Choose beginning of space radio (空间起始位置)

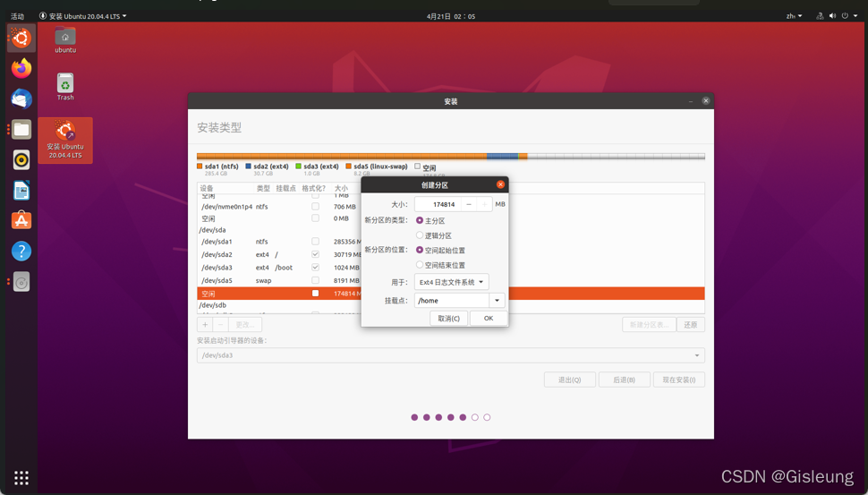[420, 250]
